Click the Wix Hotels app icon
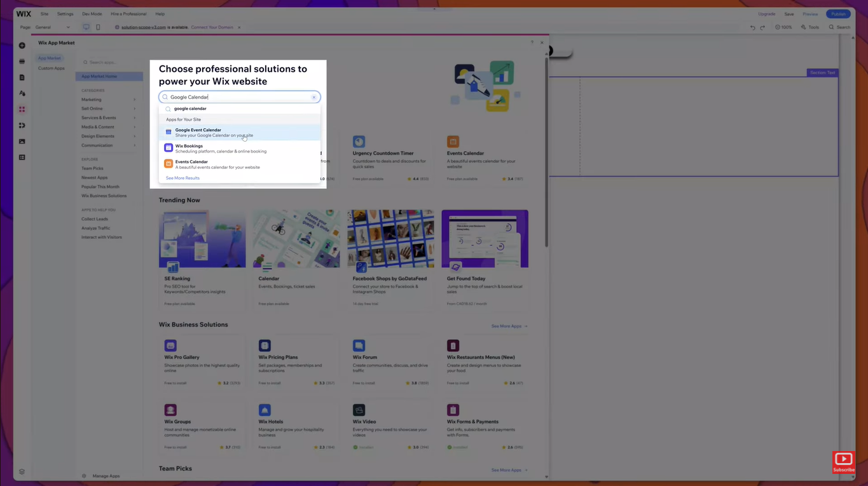868x486 pixels. 265,410
